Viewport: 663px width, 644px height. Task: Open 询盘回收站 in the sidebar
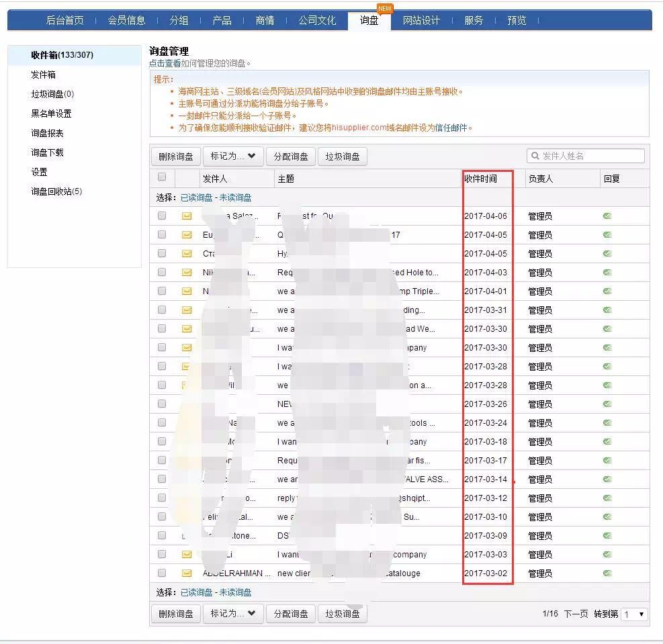(56, 191)
